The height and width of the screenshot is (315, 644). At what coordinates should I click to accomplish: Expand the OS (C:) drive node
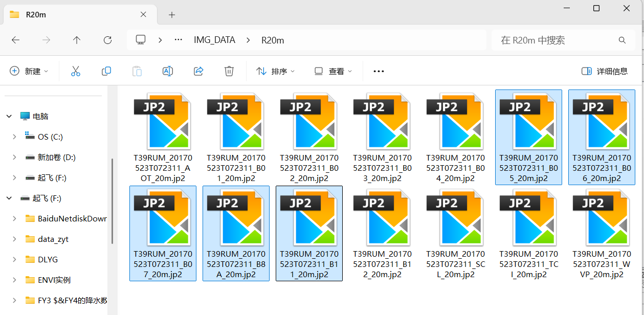tap(14, 137)
